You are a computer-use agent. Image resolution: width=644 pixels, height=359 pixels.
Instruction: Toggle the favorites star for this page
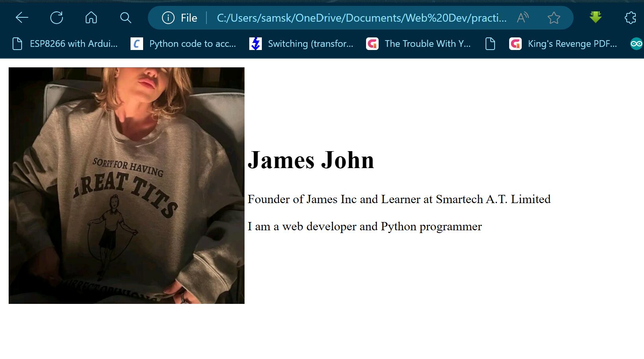click(554, 17)
